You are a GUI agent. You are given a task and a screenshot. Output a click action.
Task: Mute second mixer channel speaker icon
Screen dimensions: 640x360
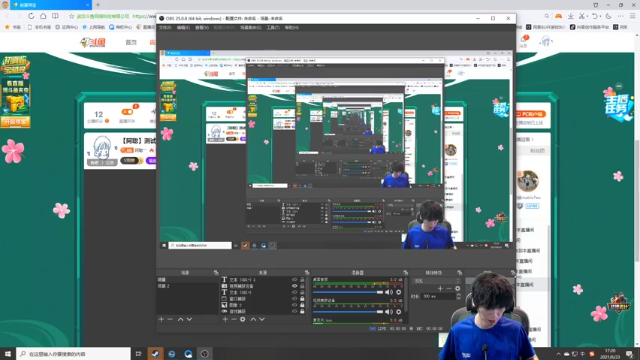[389, 312]
